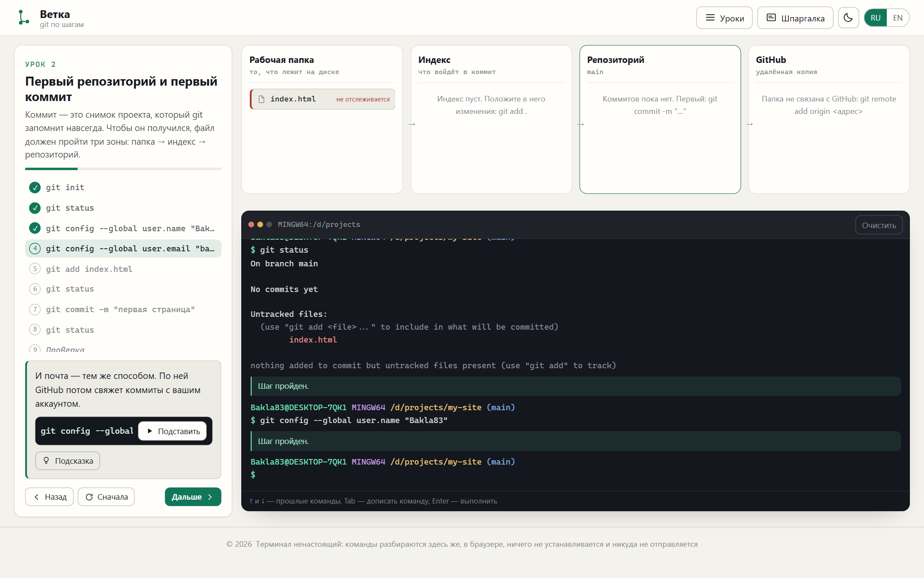
Task: Select the Репозиторий panel heading
Action: pos(616,60)
